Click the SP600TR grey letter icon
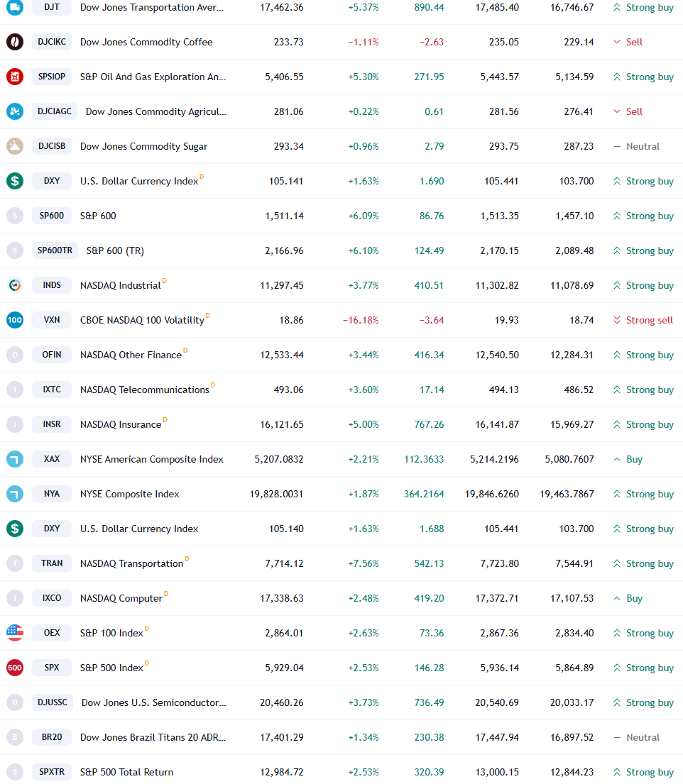The image size is (683, 784). point(15,250)
